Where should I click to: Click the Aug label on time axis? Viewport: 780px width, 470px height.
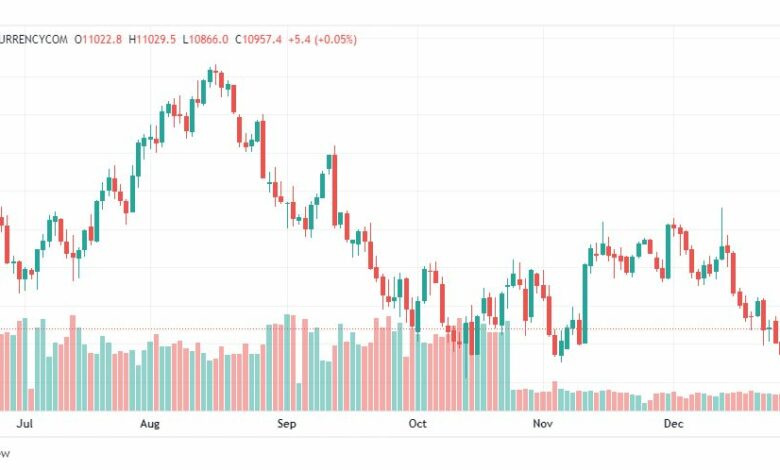[150, 423]
